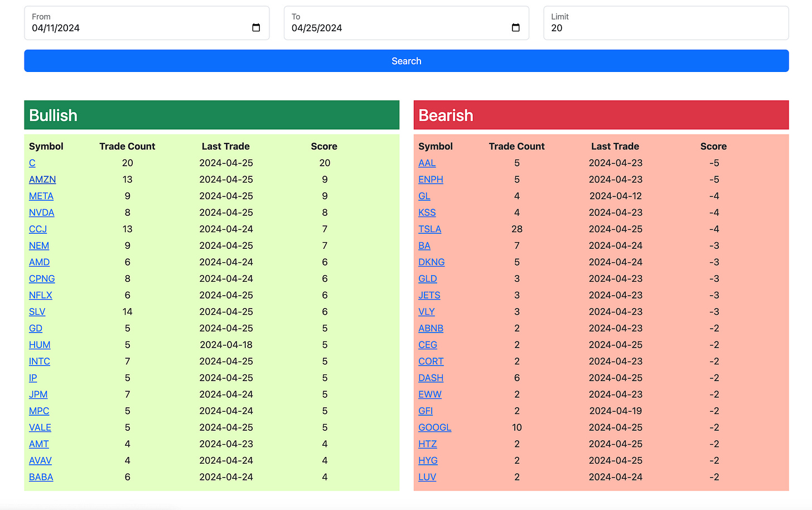812x510 pixels.
Task: Click the From date field 04/11/2024
Action: click(147, 23)
